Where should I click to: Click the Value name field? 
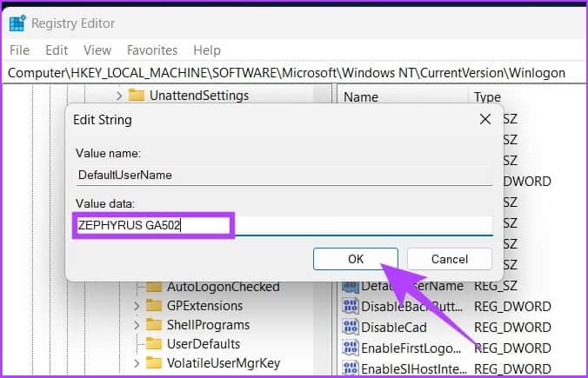(x=284, y=175)
